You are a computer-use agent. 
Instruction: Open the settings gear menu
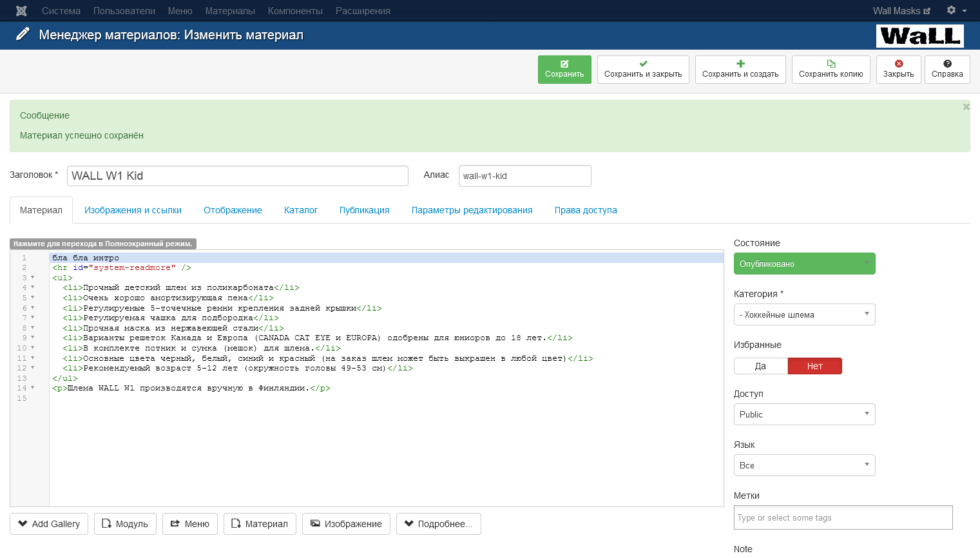pos(956,10)
